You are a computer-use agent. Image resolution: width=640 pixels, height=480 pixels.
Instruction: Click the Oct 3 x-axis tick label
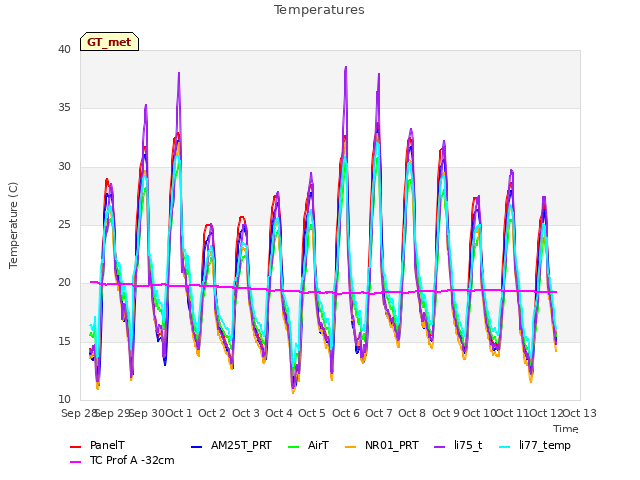click(246, 413)
